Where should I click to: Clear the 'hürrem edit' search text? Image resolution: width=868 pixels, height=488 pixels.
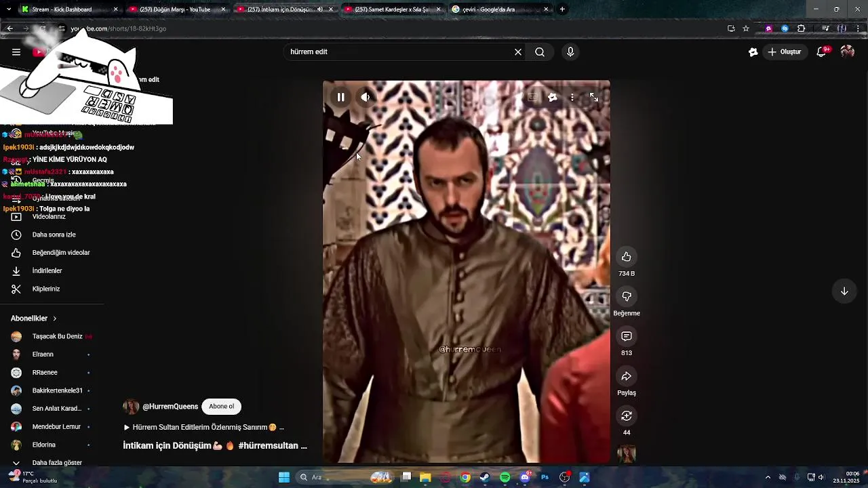point(518,52)
